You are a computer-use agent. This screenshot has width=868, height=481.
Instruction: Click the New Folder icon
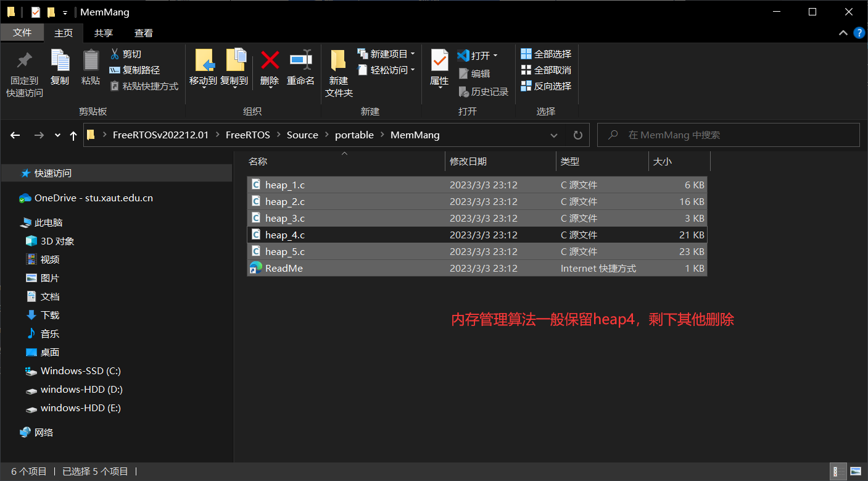338,61
